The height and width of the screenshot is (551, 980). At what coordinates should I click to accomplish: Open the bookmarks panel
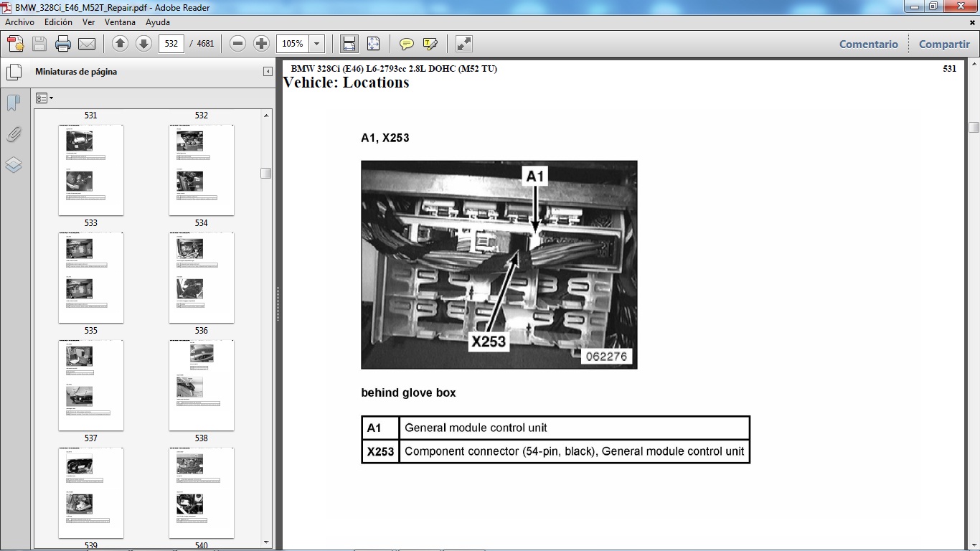point(13,103)
